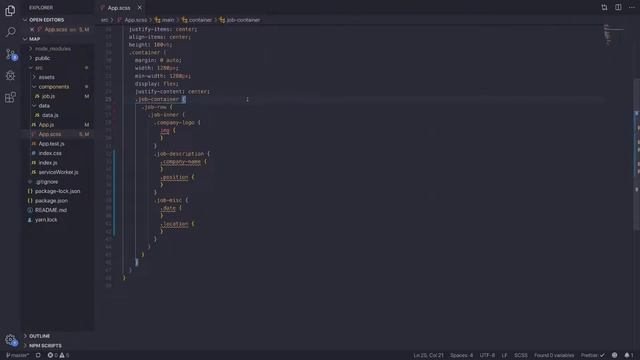Click the src breadcrumb segment
The width and height of the screenshot is (640, 360).
pyautogui.click(x=104, y=20)
